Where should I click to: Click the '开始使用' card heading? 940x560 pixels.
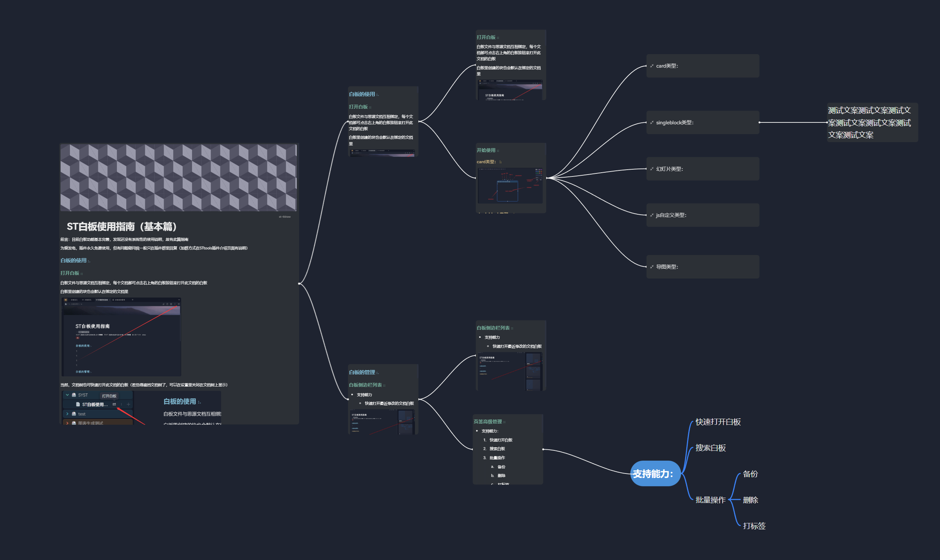pos(486,150)
